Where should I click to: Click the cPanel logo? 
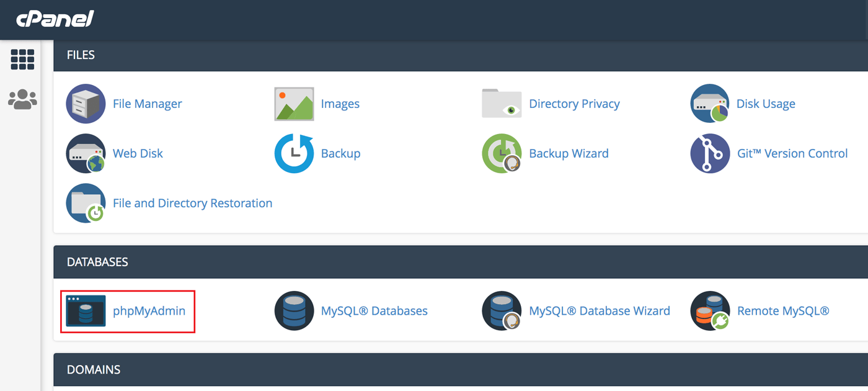pos(55,19)
